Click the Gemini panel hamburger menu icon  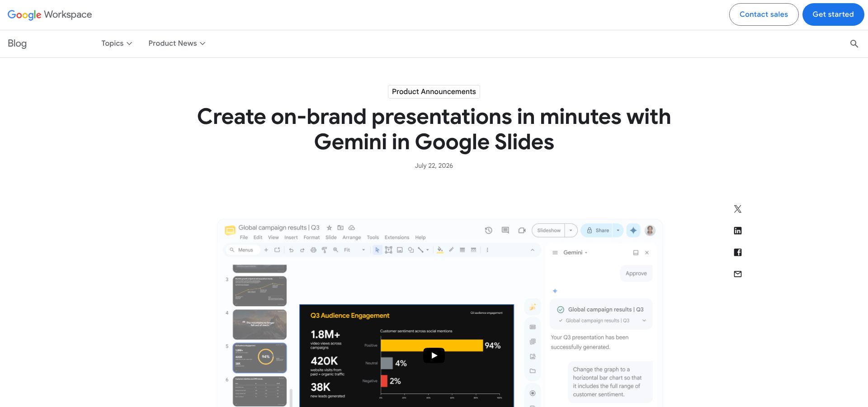[555, 253]
